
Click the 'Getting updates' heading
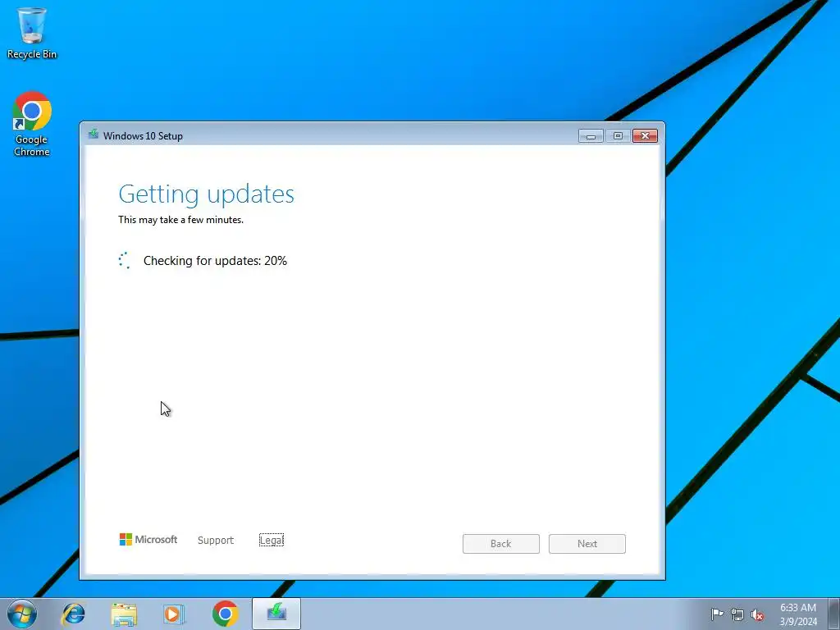pos(206,194)
